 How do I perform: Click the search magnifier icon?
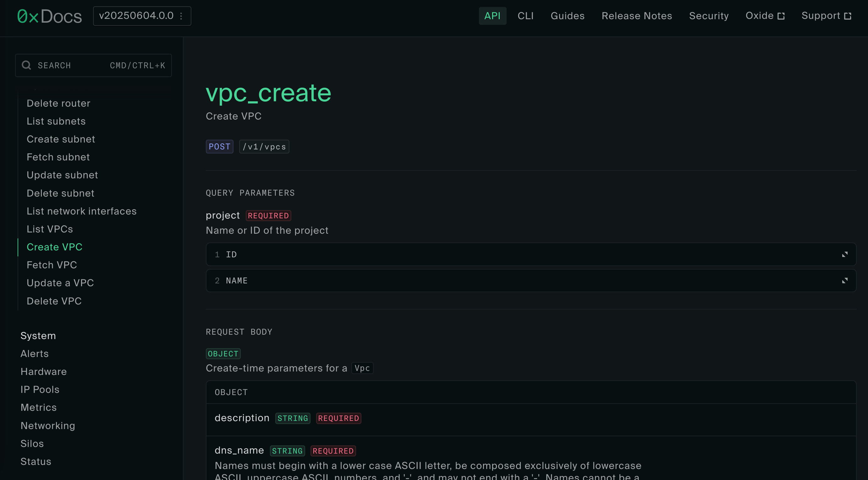click(26, 65)
